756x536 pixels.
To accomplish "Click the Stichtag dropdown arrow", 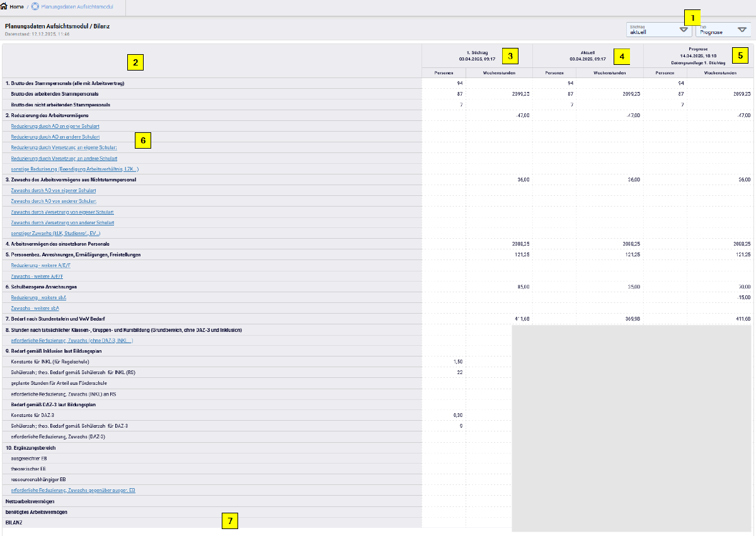I will [684, 30].
